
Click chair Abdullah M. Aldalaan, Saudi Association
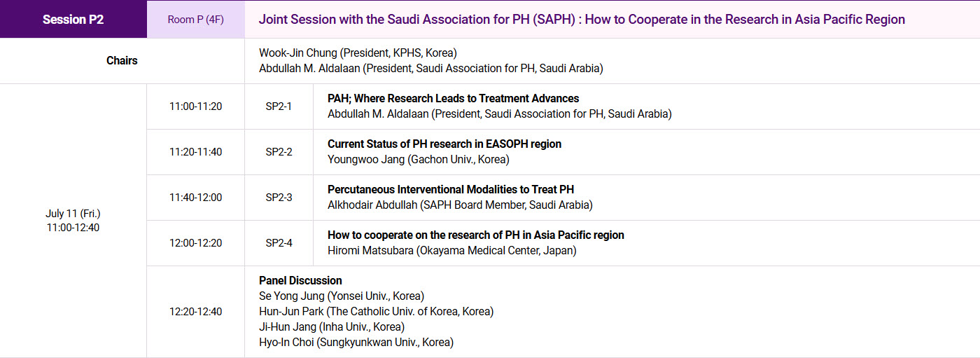(430, 69)
